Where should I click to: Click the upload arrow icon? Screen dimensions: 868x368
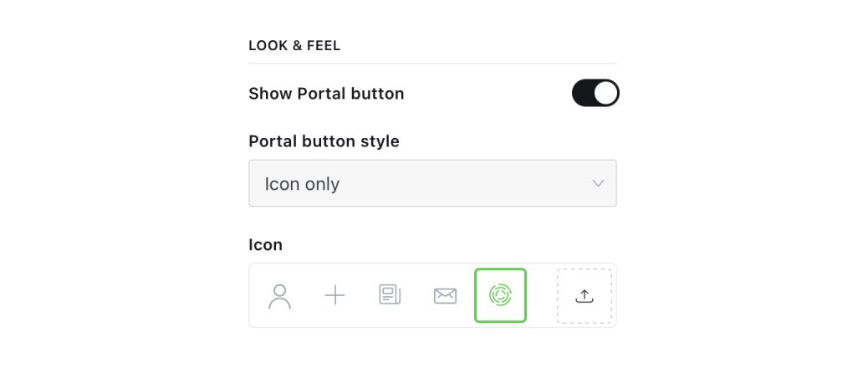(x=585, y=296)
